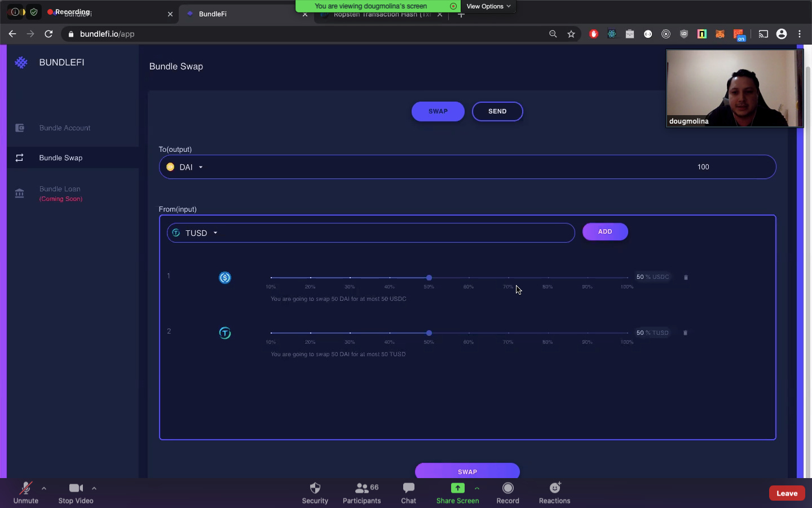Screen dimensions: 812x508
Task: Bookmark this page with the star icon
Action: [x=571, y=34]
